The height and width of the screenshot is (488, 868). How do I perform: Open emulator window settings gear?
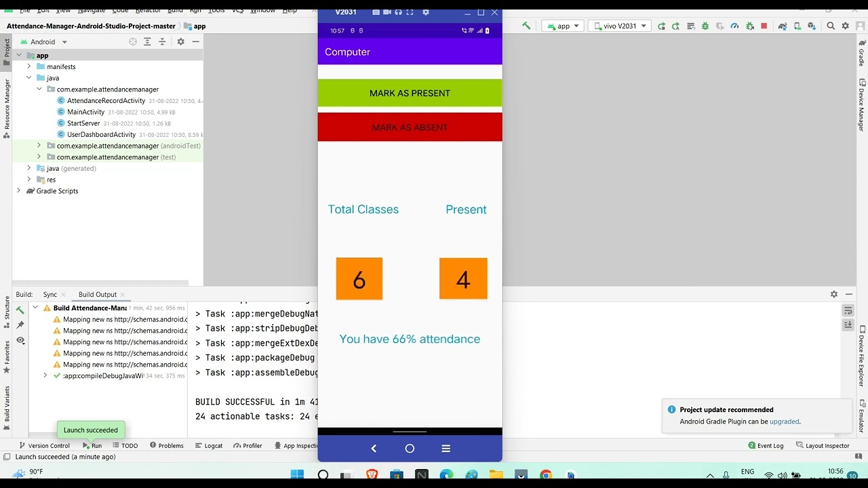(x=426, y=12)
